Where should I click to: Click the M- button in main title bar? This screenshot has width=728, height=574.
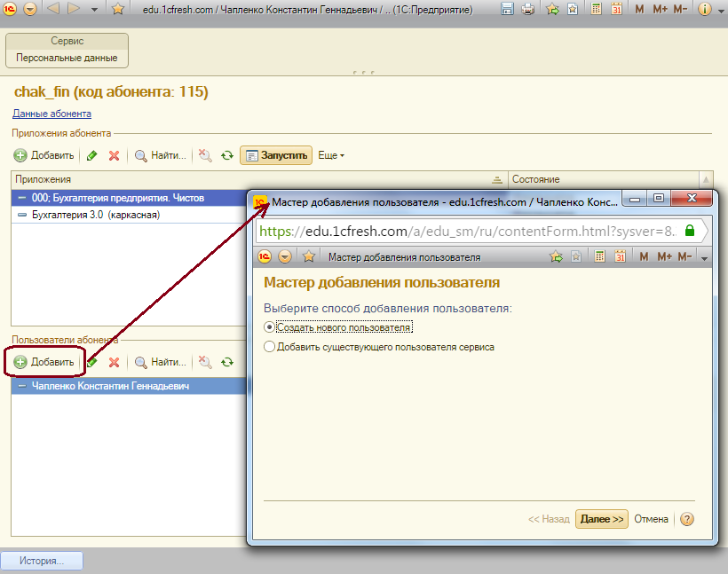(x=680, y=9)
